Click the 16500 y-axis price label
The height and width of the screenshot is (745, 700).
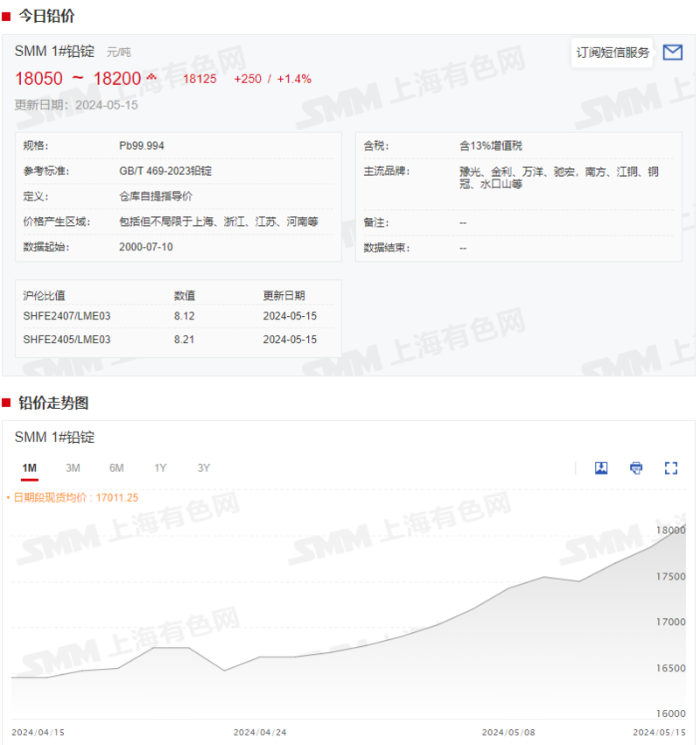pyautogui.click(x=671, y=669)
